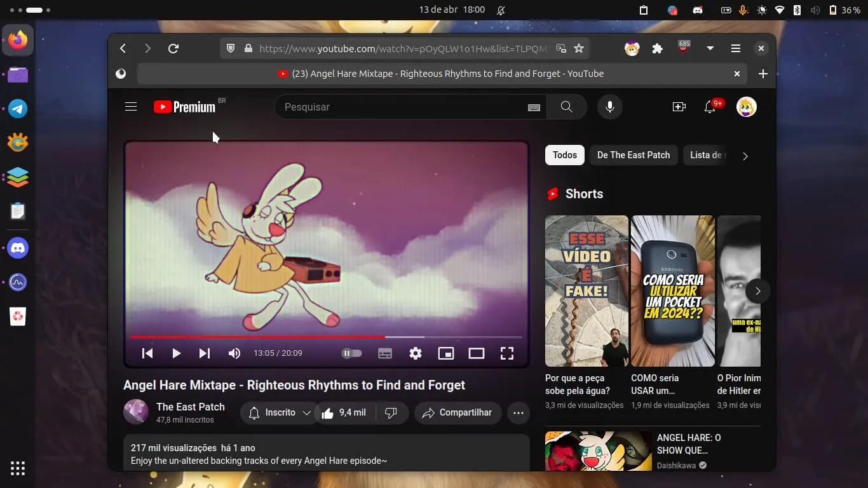Enter fullscreen mode in the player
868x488 pixels.
point(507,353)
